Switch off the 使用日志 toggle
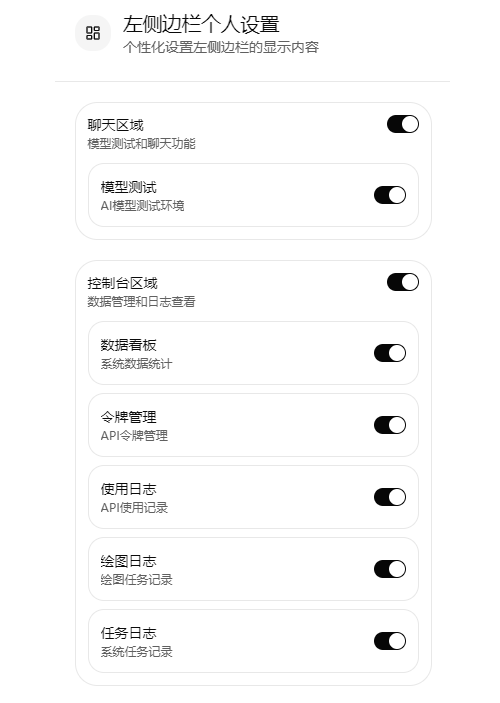 tap(390, 497)
